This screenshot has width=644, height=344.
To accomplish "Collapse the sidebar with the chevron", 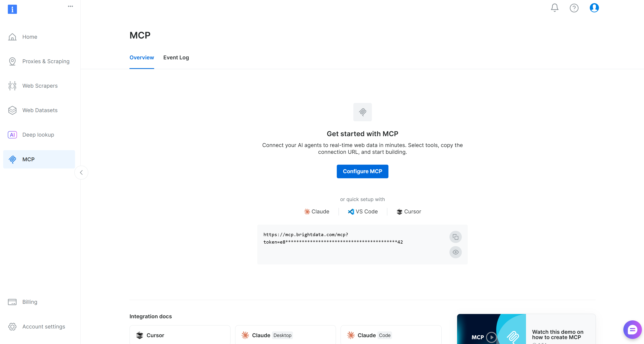I will point(81,172).
